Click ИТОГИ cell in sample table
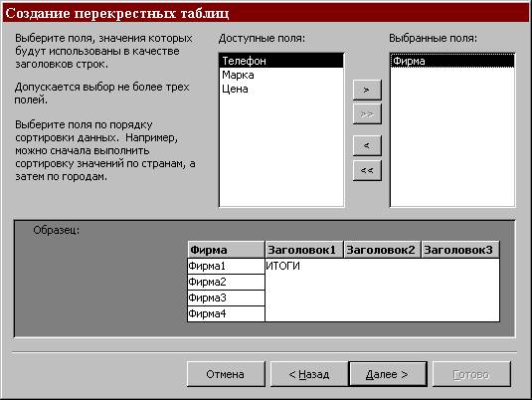Viewport: 532px width, 400px height. pyautogui.click(x=283, y=266)
